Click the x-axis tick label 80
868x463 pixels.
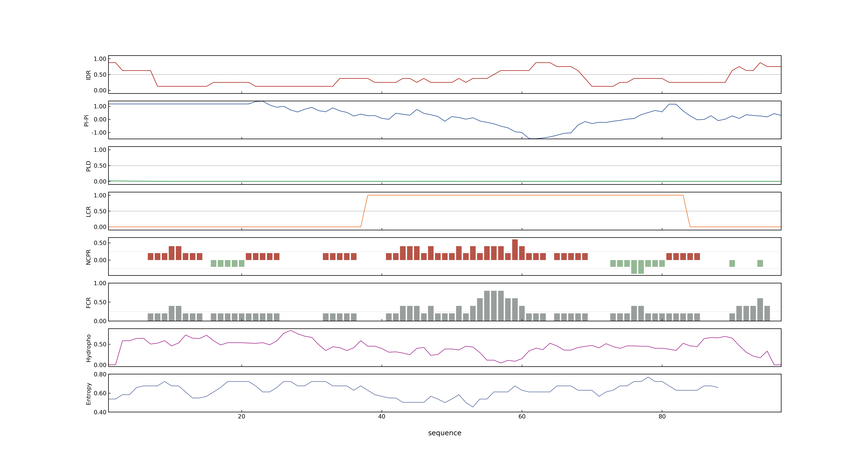[x=662, y=416]
